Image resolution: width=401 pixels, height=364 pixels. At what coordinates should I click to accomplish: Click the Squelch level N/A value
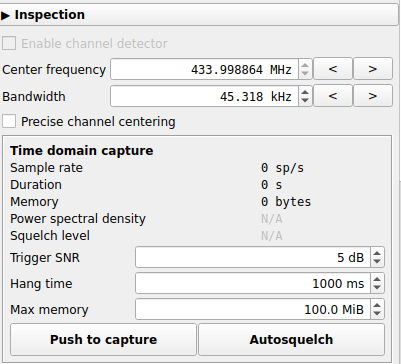272,236
